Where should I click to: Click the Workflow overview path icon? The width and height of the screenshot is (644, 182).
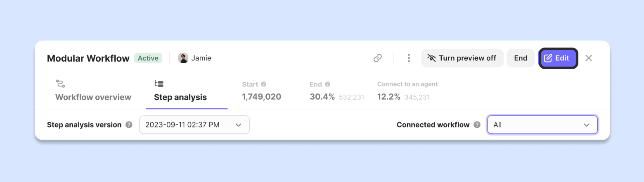click(61, 84)
